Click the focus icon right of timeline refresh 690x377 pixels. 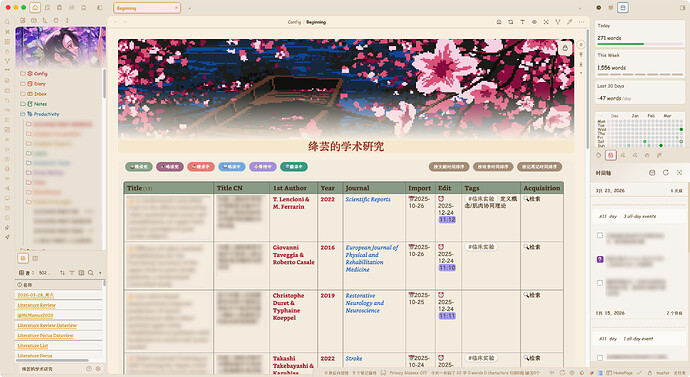(679, 172)
